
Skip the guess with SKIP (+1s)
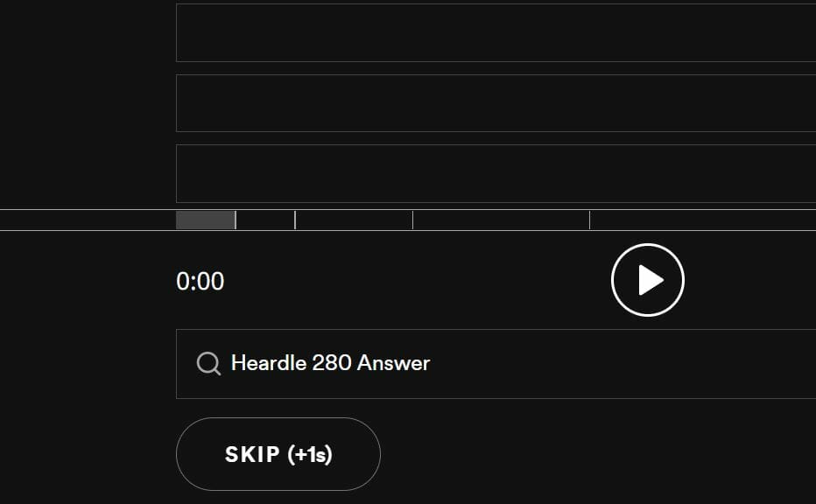278,454
